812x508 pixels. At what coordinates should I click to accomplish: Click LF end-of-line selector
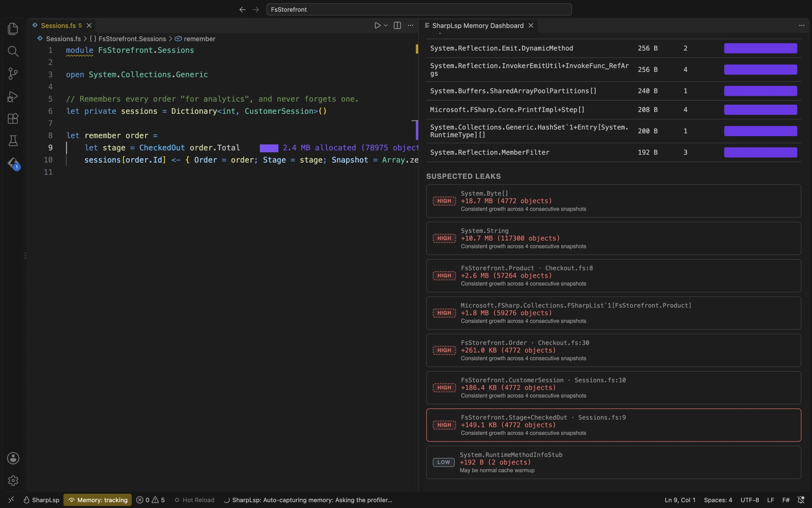(x=770, y=500)
